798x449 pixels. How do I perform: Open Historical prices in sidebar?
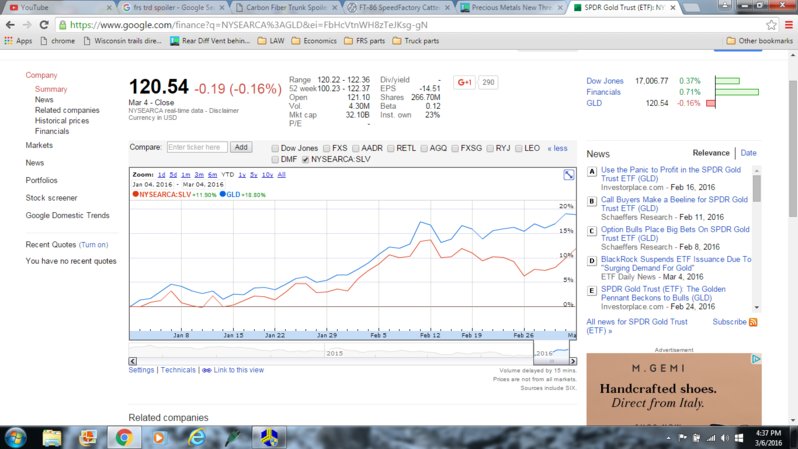pos(62,121)
